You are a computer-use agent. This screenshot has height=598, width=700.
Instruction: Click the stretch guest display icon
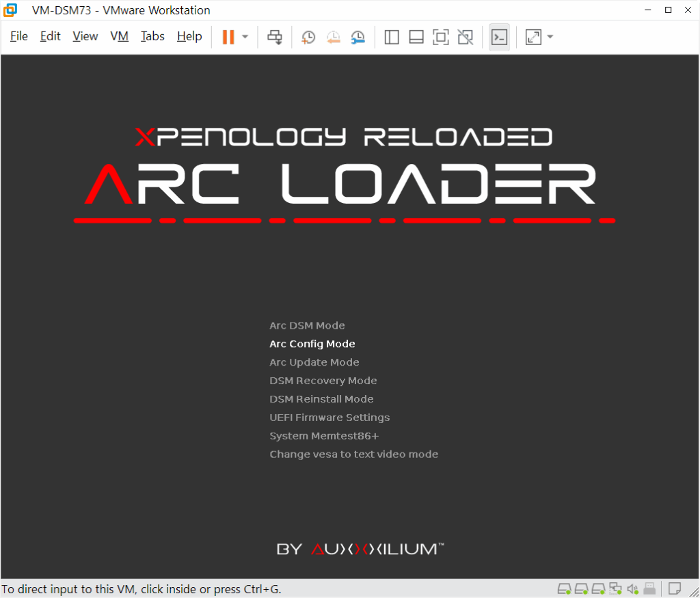coord(533,37)
